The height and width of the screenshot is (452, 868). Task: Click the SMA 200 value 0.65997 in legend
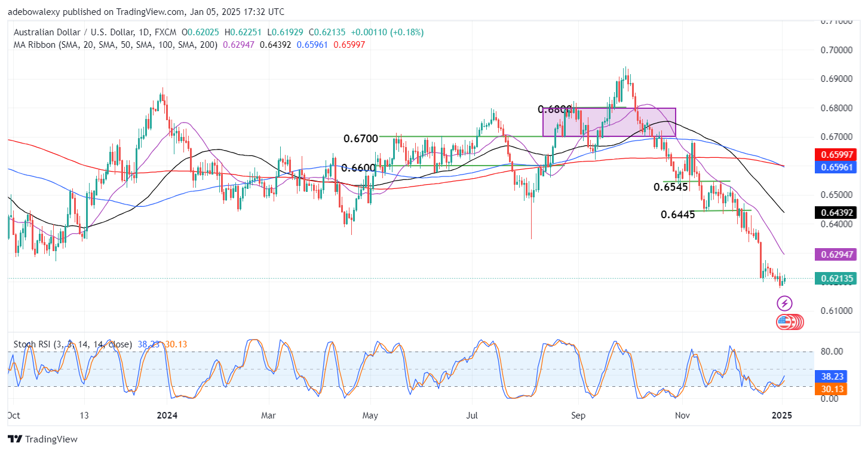tap(349, 44)
